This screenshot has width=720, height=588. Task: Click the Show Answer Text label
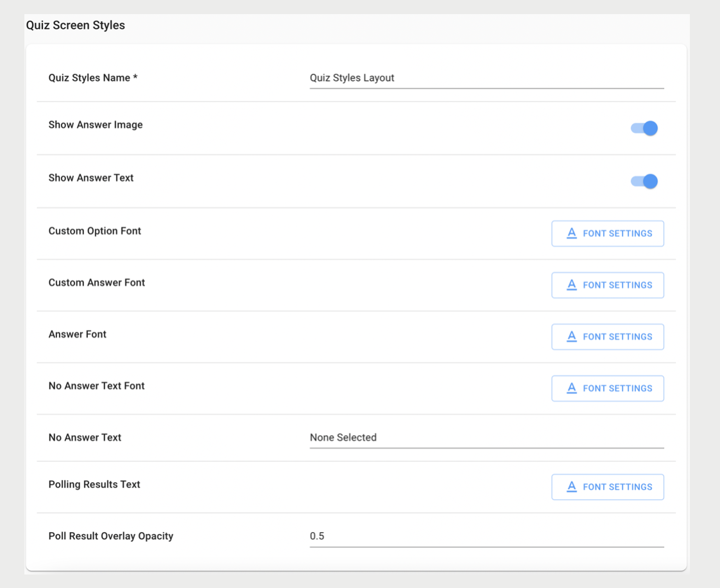pyautogui.click(x=91, y=178)
